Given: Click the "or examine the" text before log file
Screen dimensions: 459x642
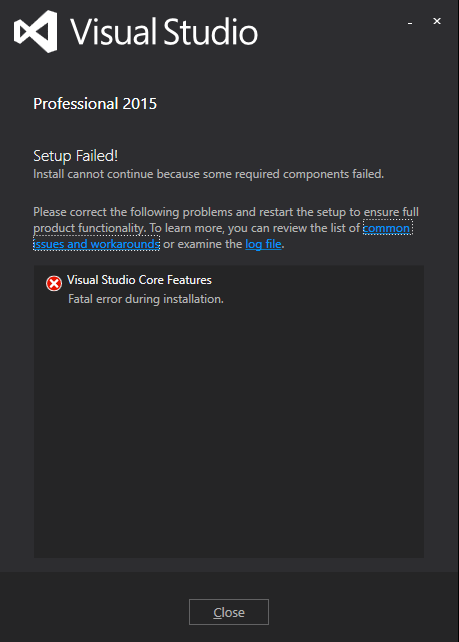Looking at the screenshot, I should click(203, 244).
